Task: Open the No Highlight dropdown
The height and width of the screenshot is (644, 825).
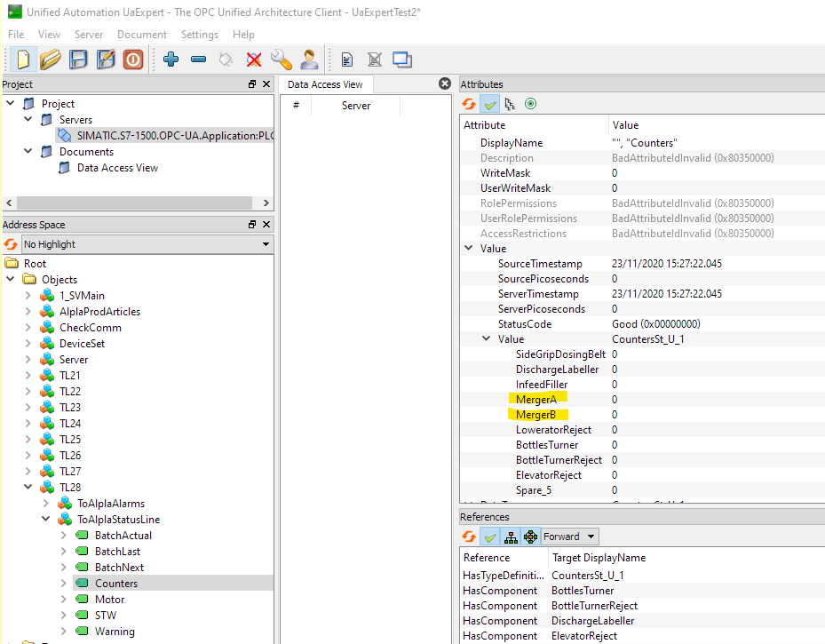Action: click(147, 244)
